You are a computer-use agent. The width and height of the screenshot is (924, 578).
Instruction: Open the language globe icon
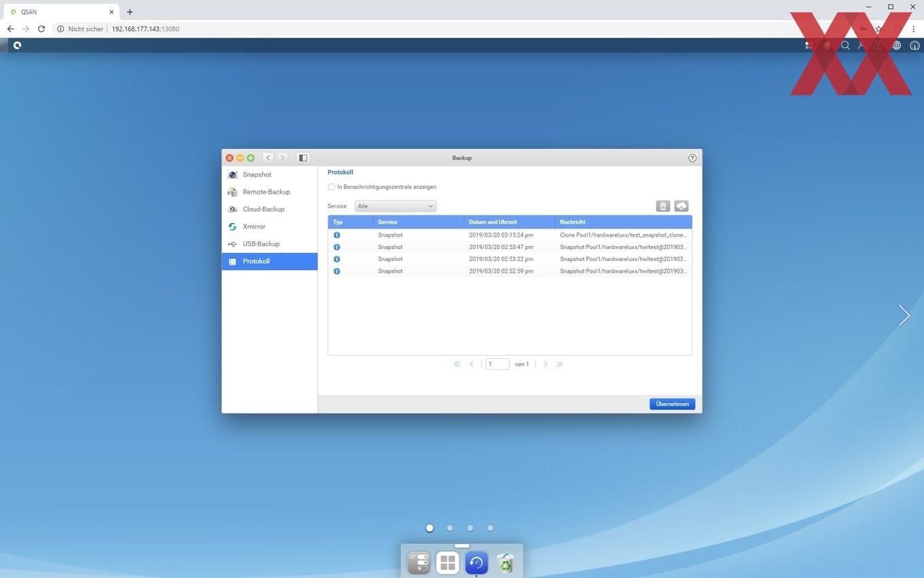point(897,46)
